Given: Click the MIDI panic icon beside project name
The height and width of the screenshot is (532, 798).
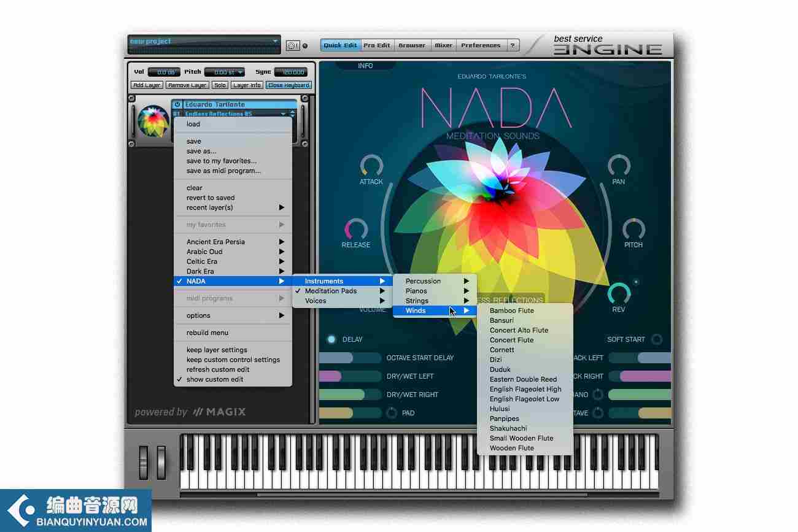Looking at the screenshot, I should click(293, 45).
